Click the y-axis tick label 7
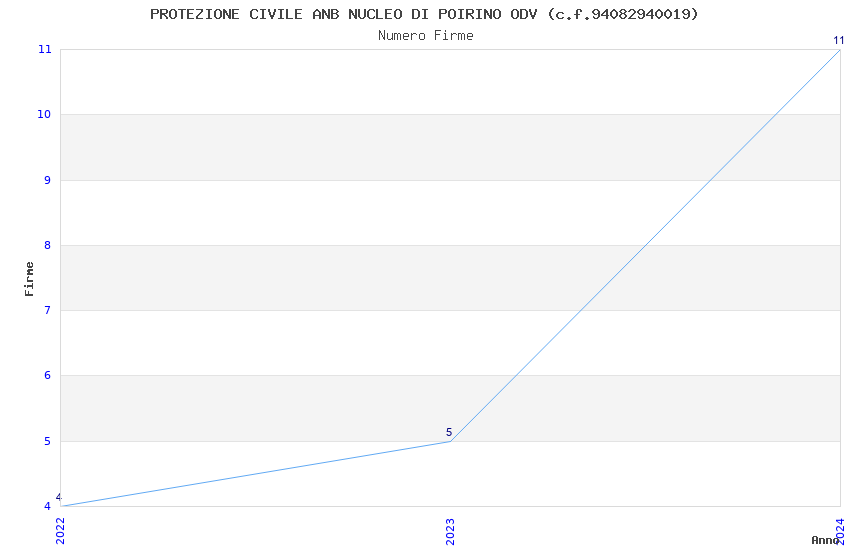The width and height of the screenshot is (850, 550). (x=48, y=311)
